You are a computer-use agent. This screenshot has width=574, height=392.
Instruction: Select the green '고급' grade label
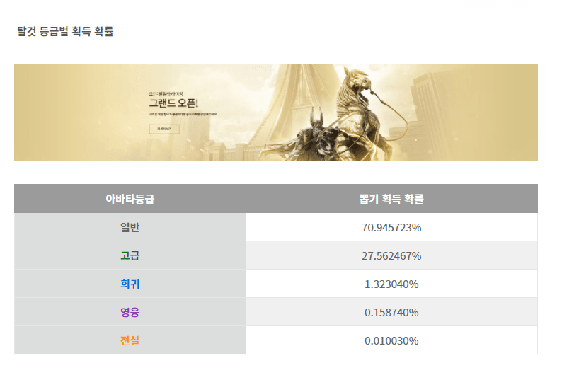pos(130,255)
